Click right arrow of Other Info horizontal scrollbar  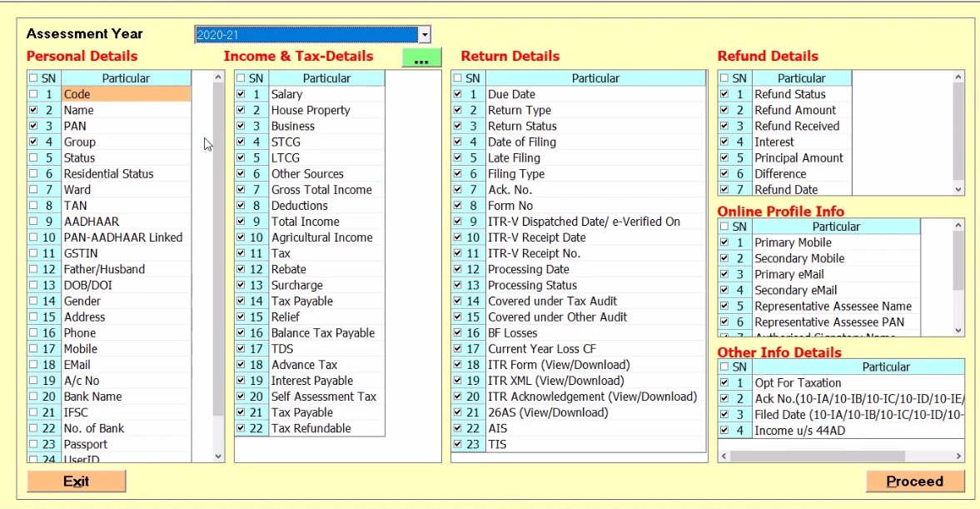(x=959, y=457)
